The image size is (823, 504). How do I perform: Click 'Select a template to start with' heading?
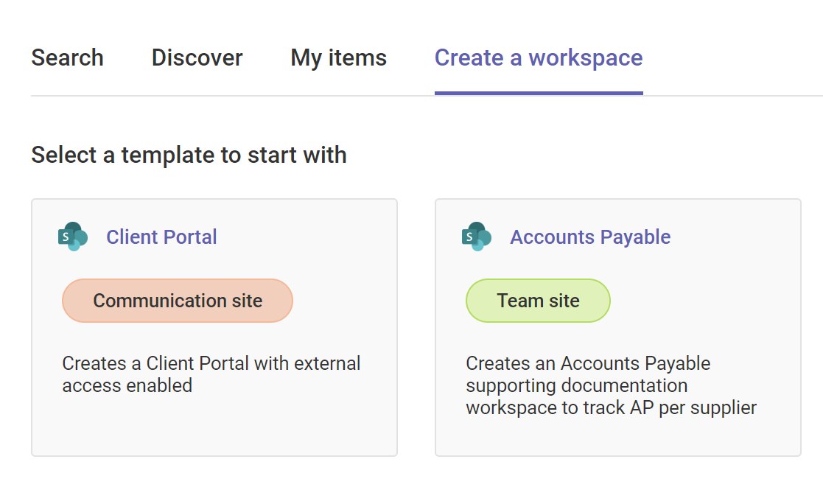[x=189, y=155]
